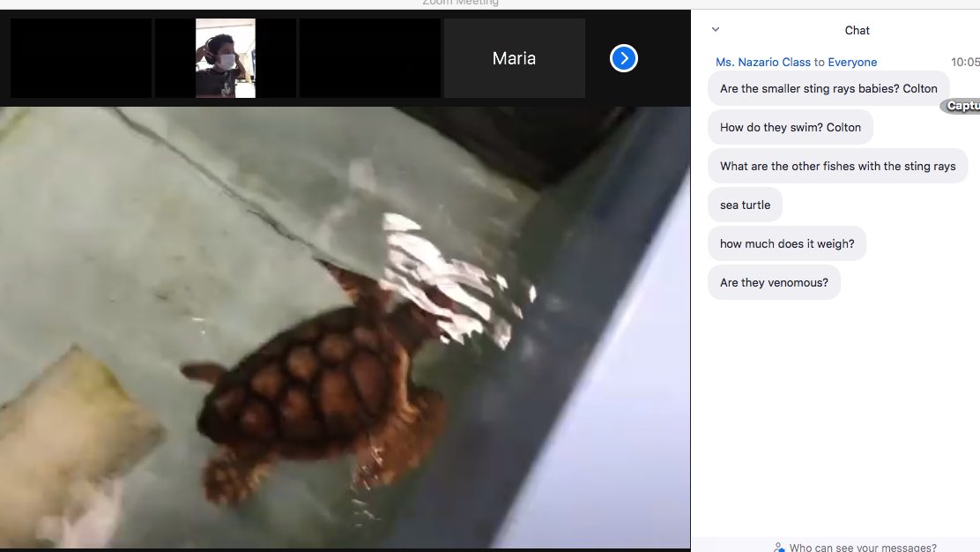Select the third participant video tile
The width and height of the screenshot is (980, 552).
(369, 58)
